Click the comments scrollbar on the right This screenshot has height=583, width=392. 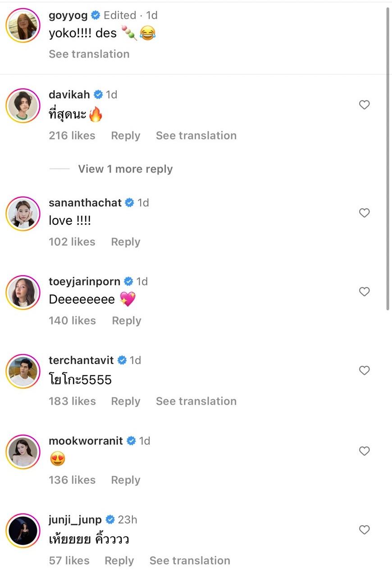pos(388,158)
